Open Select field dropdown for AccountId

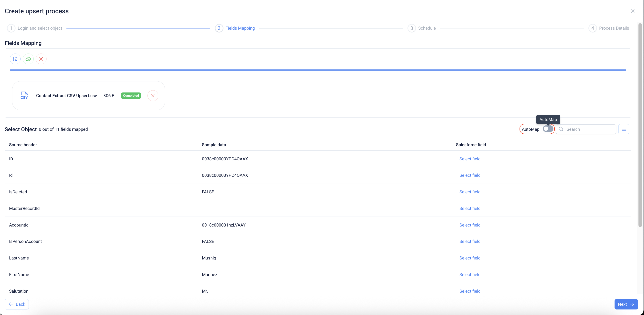tap(469, 225)
